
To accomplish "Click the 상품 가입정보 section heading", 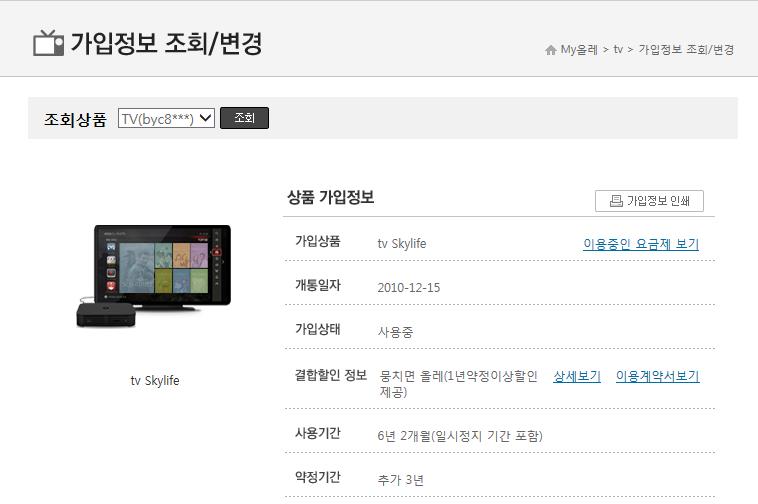I will click(330, 198).
